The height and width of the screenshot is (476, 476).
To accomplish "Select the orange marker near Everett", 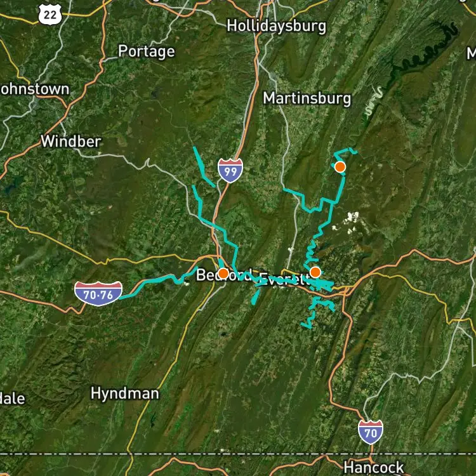I will pyautogui.click(x=315, y=272).
